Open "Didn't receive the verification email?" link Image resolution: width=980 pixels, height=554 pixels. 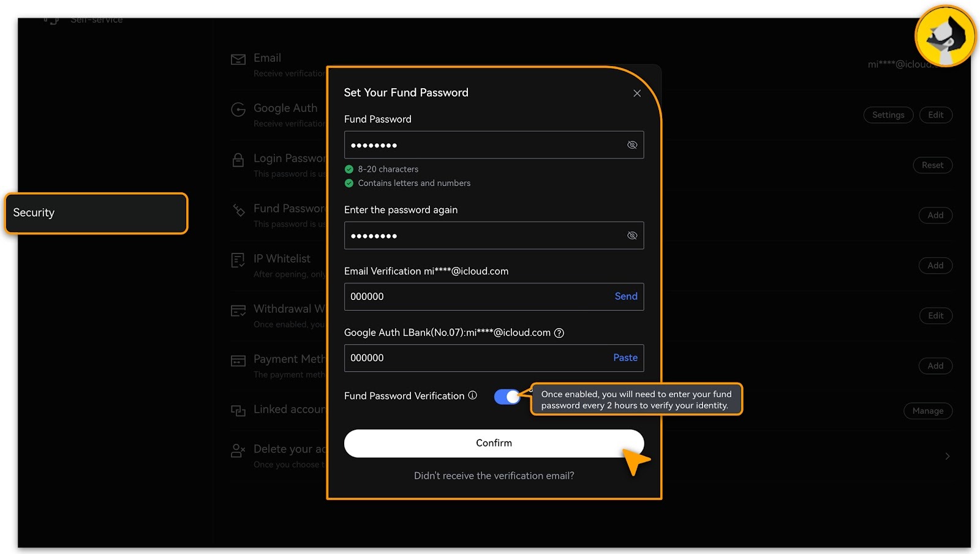(x=494, y=476)
